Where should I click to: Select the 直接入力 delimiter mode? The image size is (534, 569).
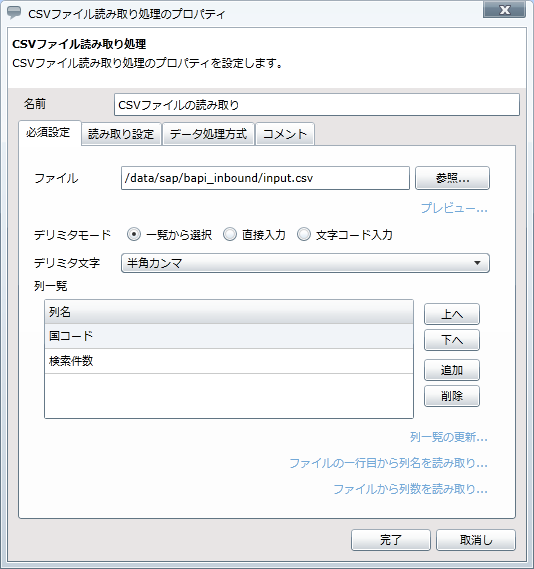(230, 234)
